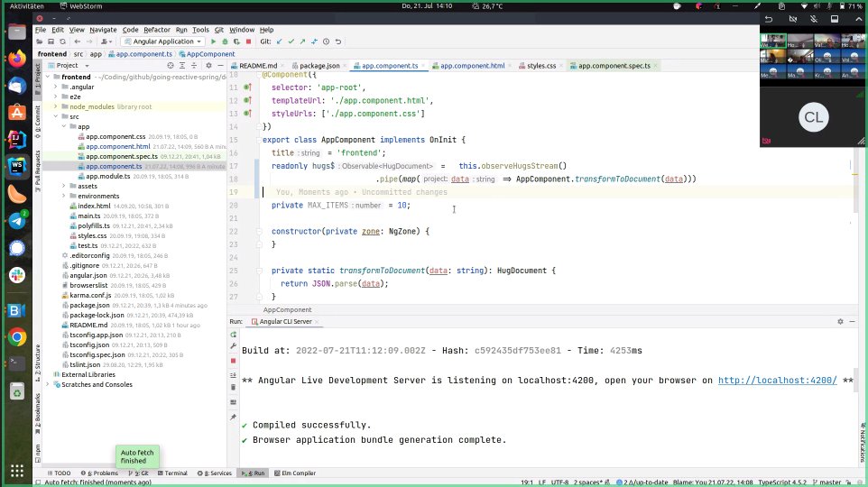Viewport: 868px width, 487px height.
Task: Show applications grid in Ubuntu dock
Action: tap(17, 471)
